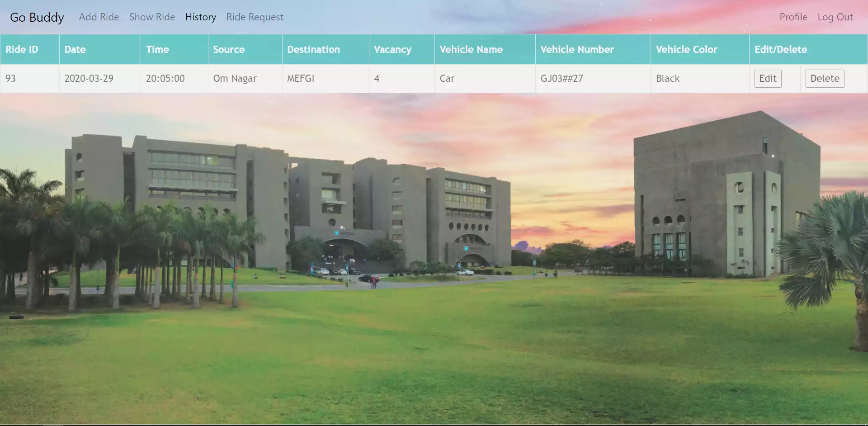Click Log Out in the navbar
This screenshot has width=868, height=426.
[x=835, y=17]
